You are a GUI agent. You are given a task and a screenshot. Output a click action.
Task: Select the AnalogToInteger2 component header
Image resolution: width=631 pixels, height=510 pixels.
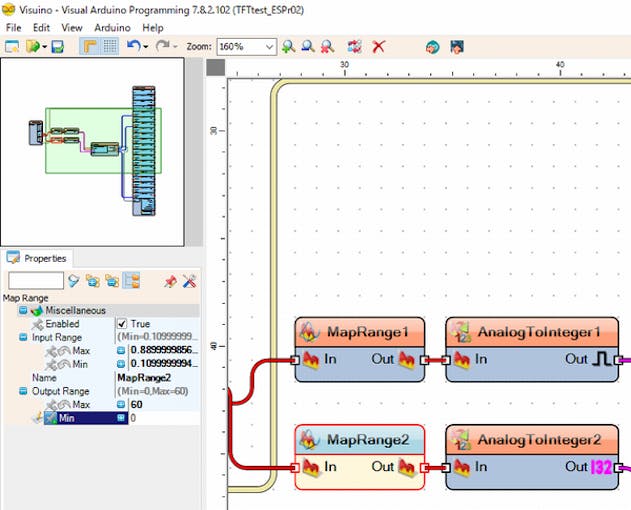click(x=532, y=440)
